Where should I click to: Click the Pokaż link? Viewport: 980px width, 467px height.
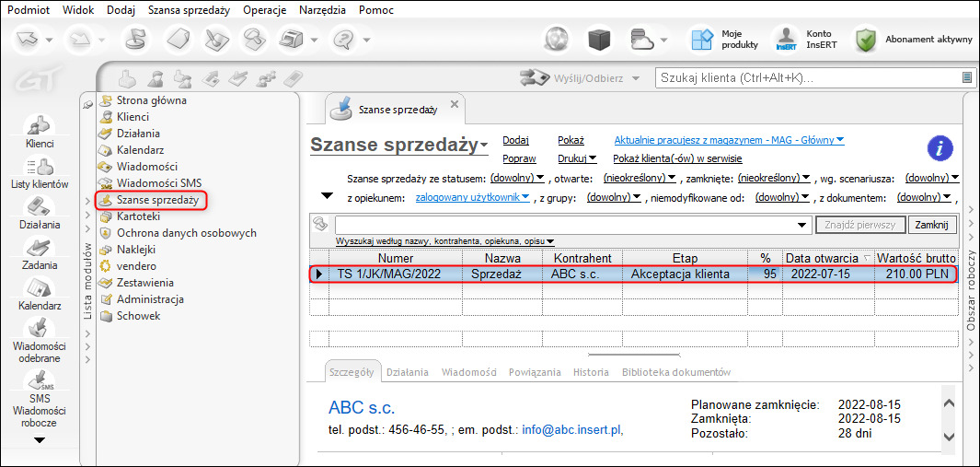coord(571,140)
